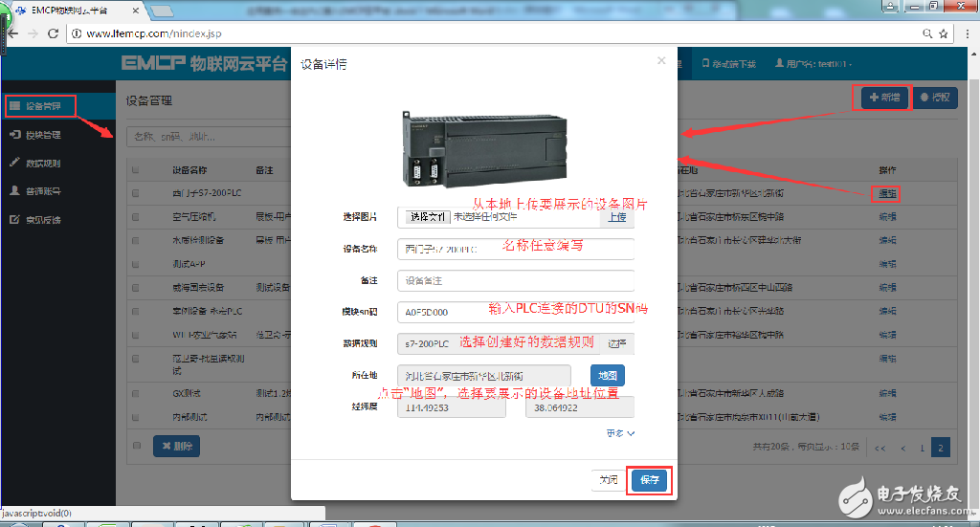Check the 空气压缩机 row checkbox
980x527 pixels.
(x=136, y=217)
